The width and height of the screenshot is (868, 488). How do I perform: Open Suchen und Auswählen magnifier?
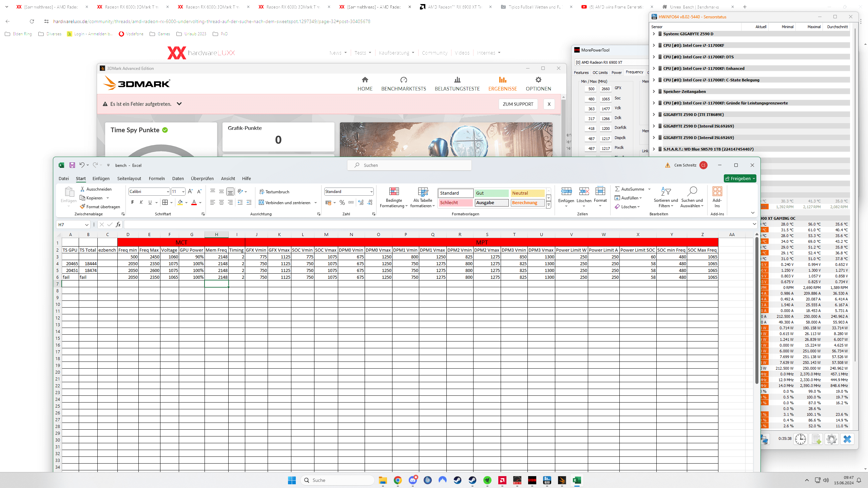[692, 198]
